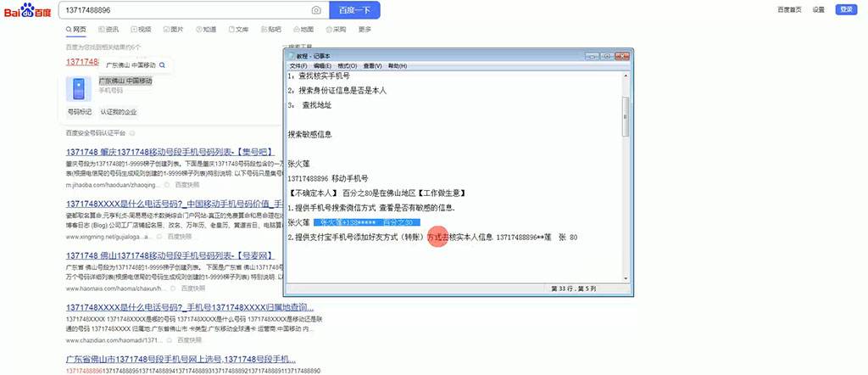Click the blue phone card thumbnail

tap(79, 88)
